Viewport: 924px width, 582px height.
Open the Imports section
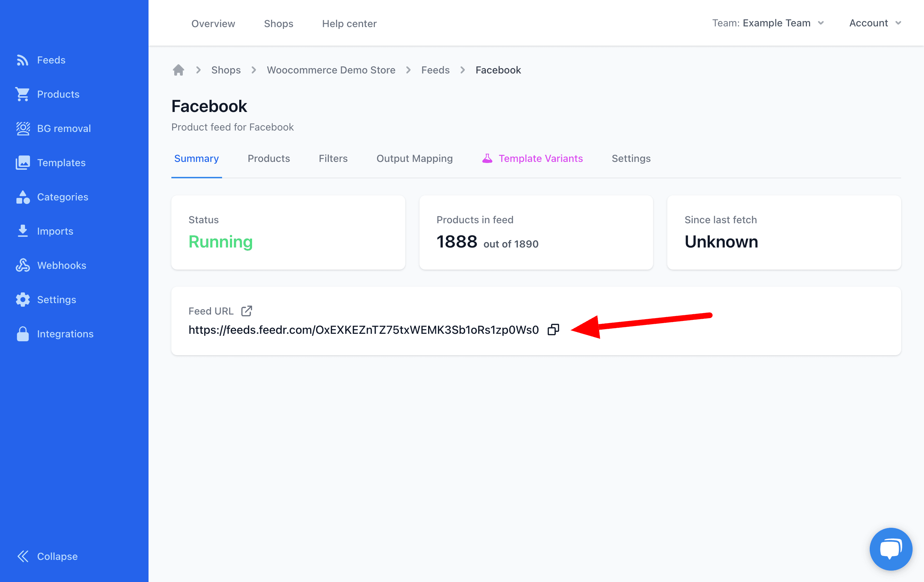click(55, 231)
